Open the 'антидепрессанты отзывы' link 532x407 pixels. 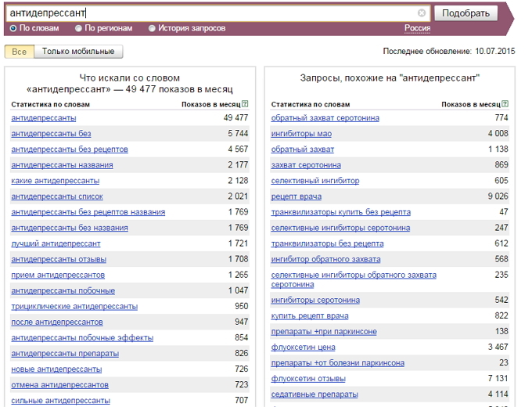click(59, 259)
